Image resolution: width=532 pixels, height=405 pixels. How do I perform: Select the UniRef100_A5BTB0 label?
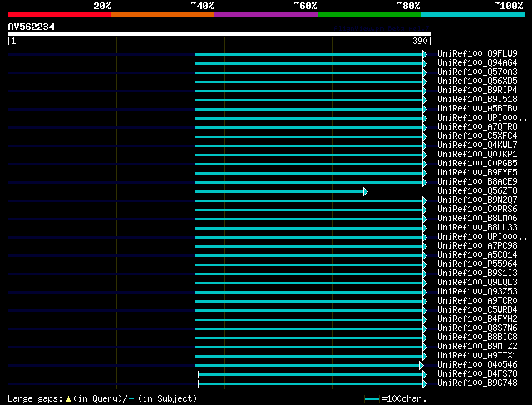477,109
